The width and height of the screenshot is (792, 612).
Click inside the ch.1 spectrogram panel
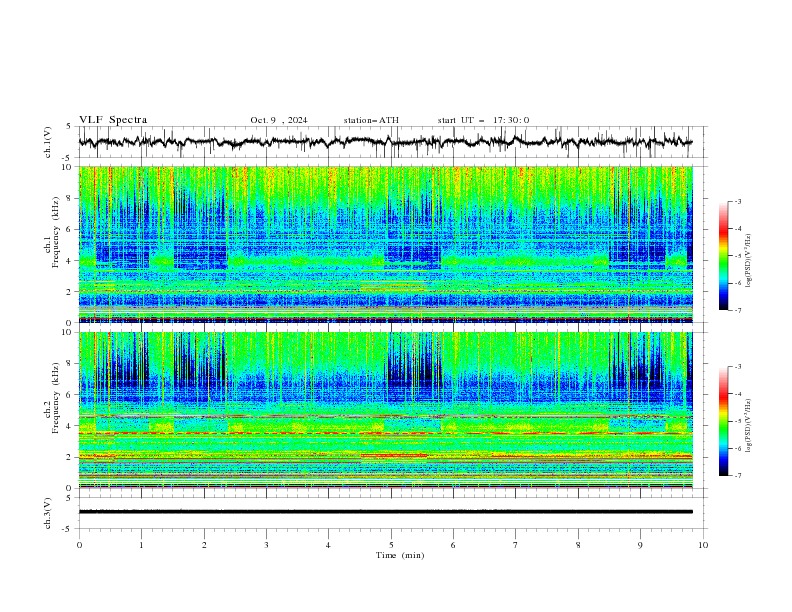pos(385,244)
